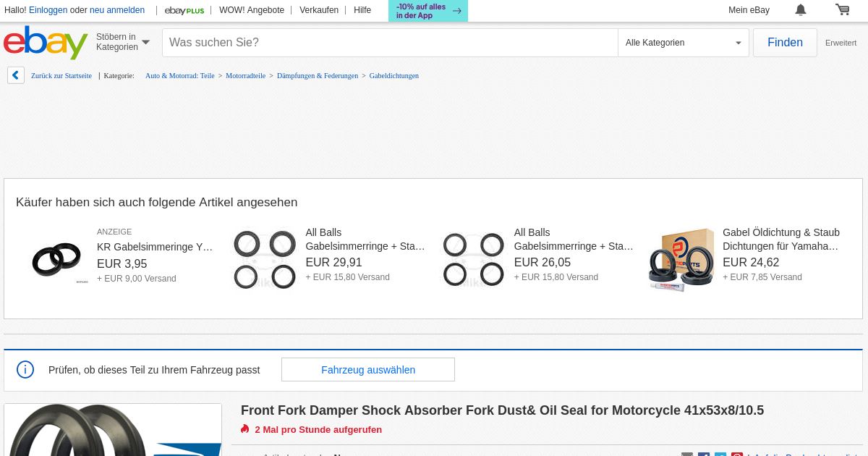Open All Balls thumbnail priced EUR 26,05
The width and height of the screenshot is (868, 456).
pyautogui.click(x=474, y=260)
